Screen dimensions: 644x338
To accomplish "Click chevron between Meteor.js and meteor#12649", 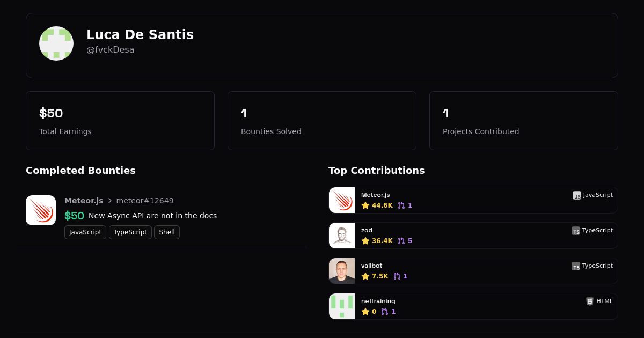I will pyautogui.click(x=110, y=201).
